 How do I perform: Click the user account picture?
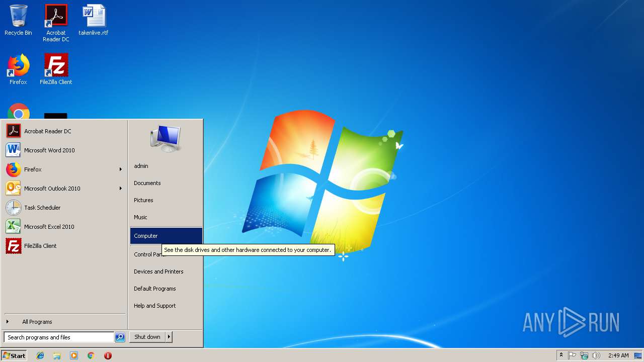click(x=166, y=138)
